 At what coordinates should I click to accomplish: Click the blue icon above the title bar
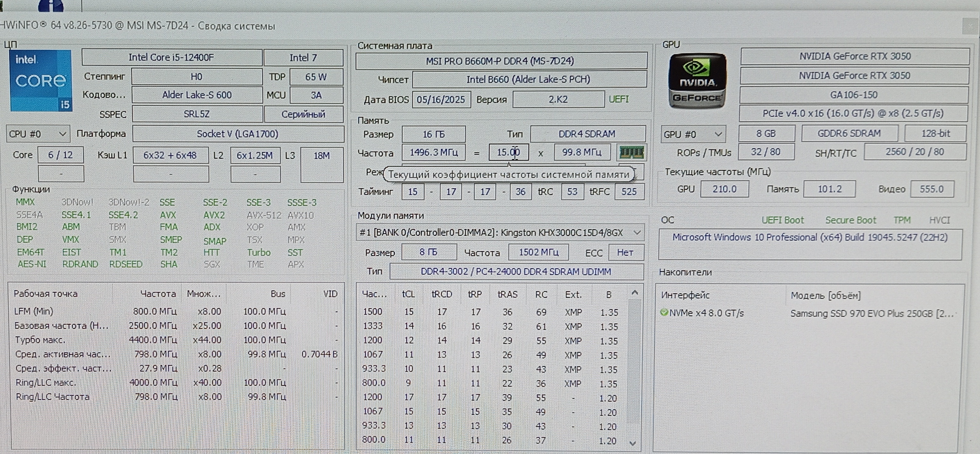(51, 5)
